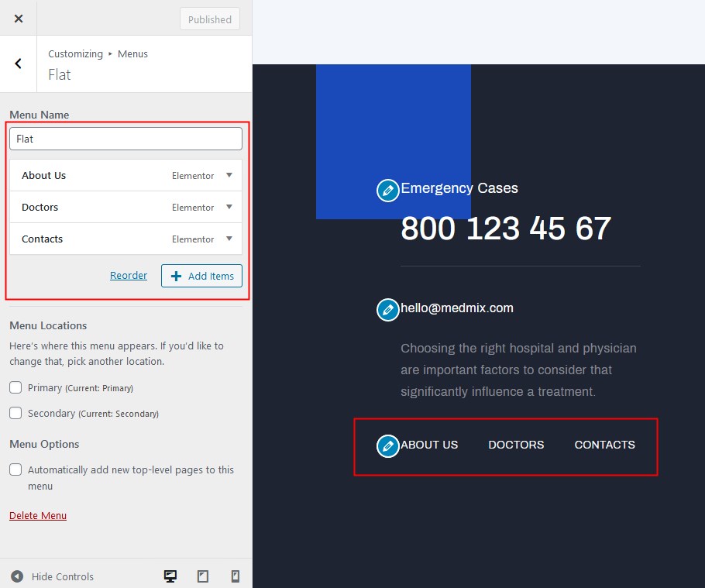Viewport: 705px width, 588px height.
Task: Select the Doctors menu item row
Action: pyautogui.click(x=126, y=208)
